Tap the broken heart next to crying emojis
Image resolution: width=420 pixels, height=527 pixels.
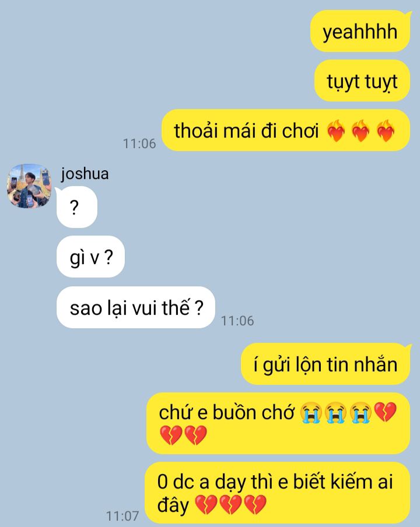click(386, 412)
